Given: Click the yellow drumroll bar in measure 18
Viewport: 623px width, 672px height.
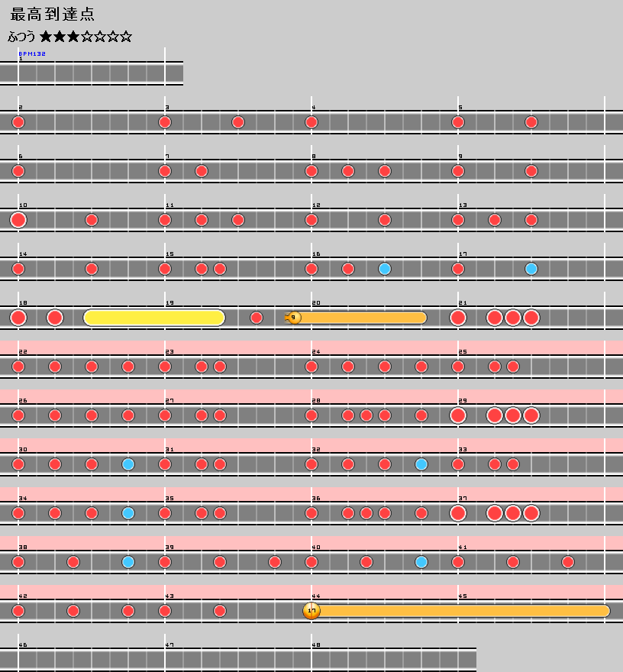Looking at the screenshot, I should point(153,318).
